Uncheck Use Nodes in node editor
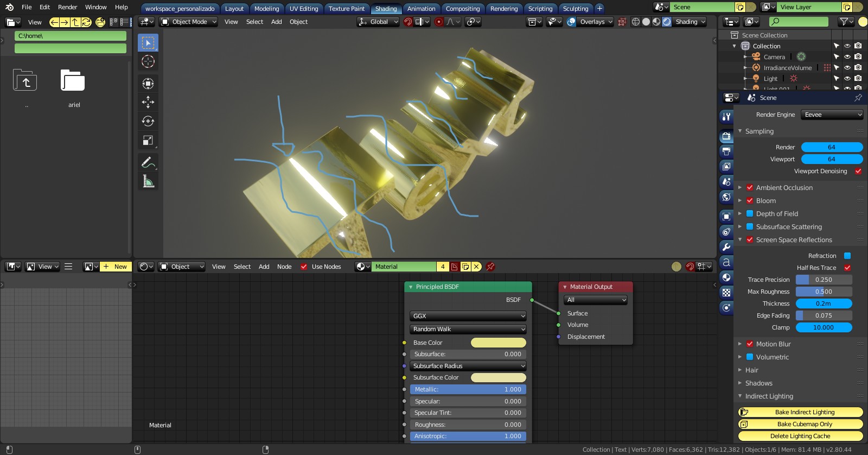The height and width of the screenshot is (455, 868). [304, 267]
